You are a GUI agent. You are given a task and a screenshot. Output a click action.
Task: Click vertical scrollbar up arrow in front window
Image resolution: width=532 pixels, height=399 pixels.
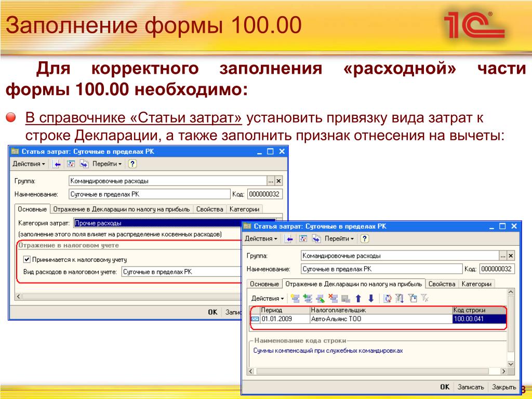(511, 292)
